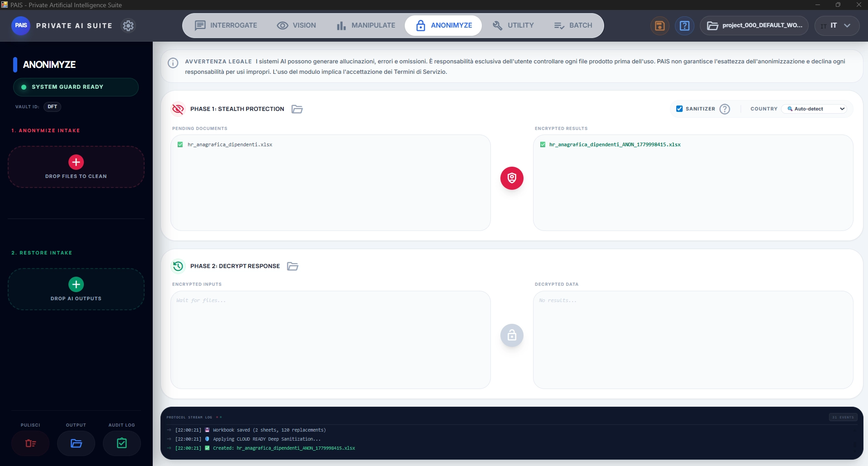The height and width of the screenshot is (466, 868).
Task: Click Drop AI Outputs plus button
Action: (76, 284)
